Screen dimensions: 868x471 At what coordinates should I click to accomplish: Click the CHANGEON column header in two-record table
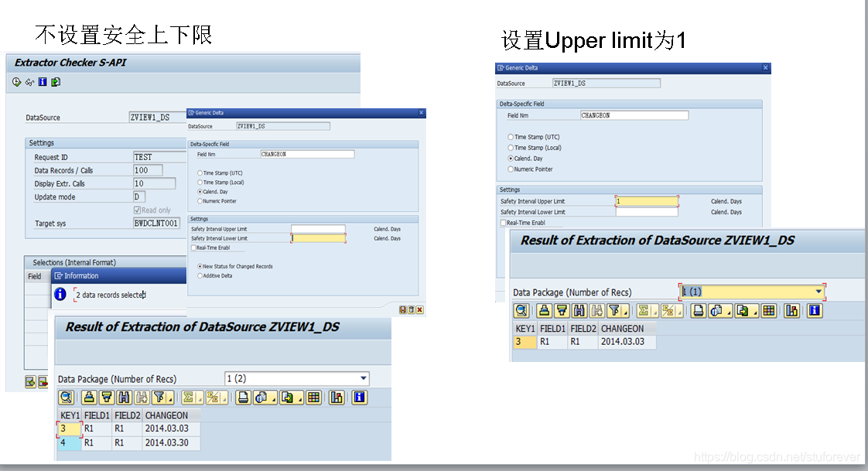170,415
